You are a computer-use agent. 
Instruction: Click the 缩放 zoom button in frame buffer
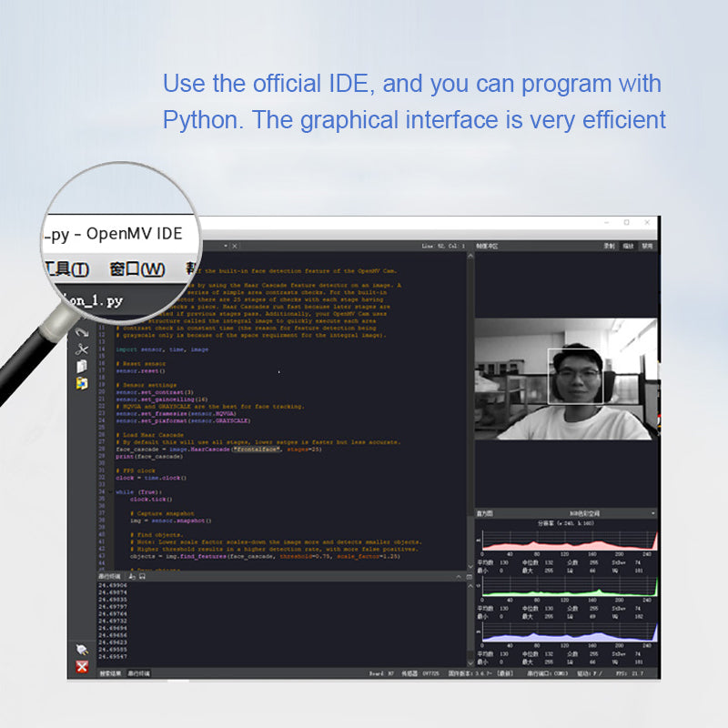(x=628, y=246)
